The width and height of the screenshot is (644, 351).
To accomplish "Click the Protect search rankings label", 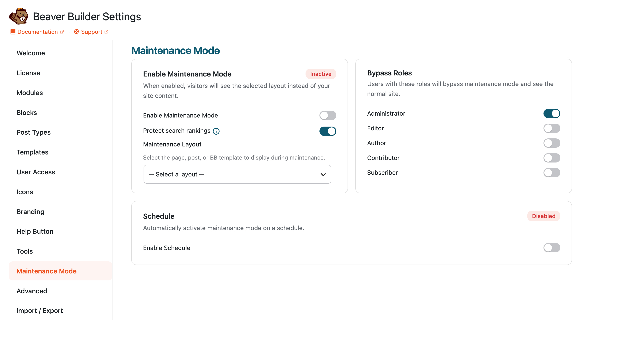I will 177,131.
